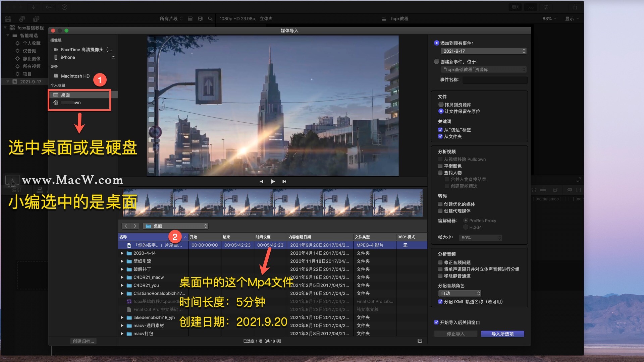Image resolution: width=644 pixels, height=362 pixels.
Task: Select copy to library radio option
Action: pos(441,105)
